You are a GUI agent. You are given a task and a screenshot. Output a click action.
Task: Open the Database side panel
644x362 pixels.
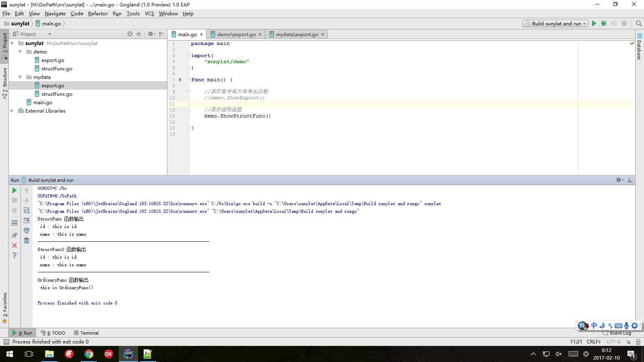pos(639,47)
